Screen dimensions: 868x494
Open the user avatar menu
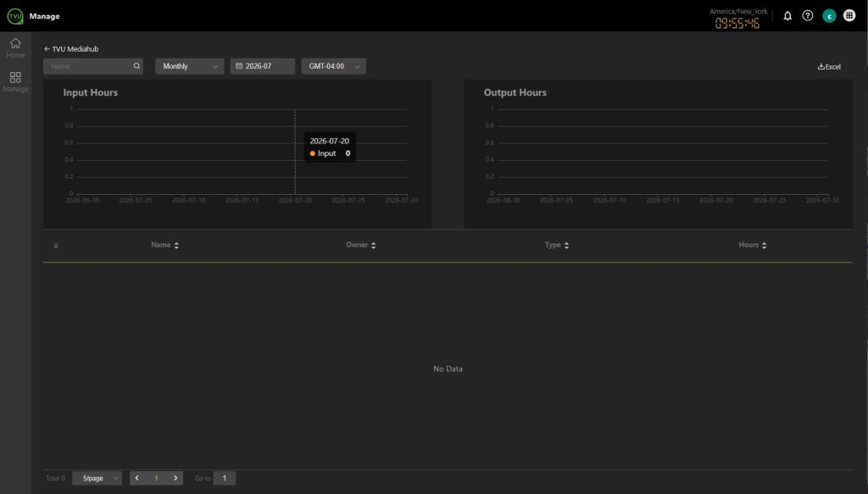(x=829, y=16)
